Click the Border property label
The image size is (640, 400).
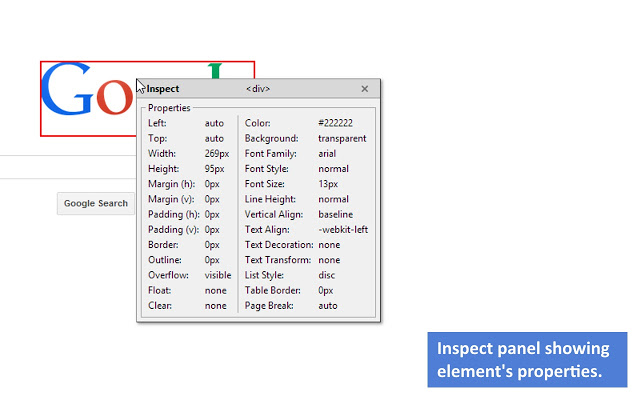click(x=163, y=245)
